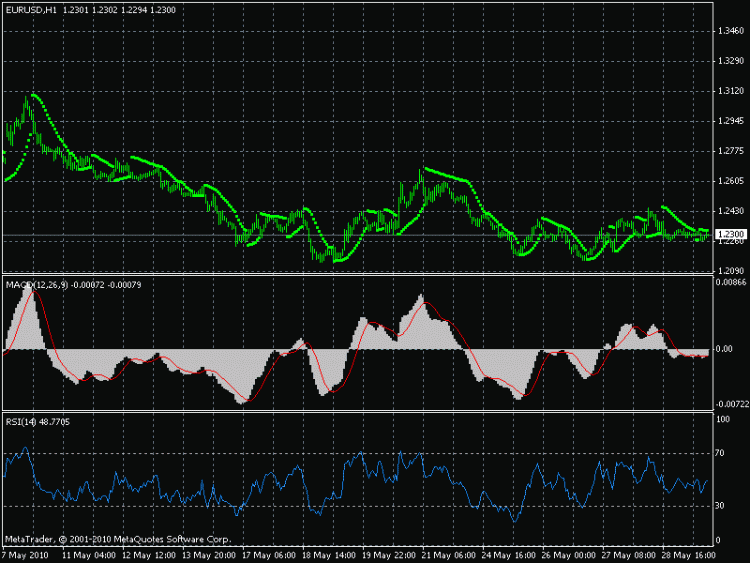Screen dimensions: 750x563
Task: Click the 18 May 14:00 time label
Action: [329, 555]
